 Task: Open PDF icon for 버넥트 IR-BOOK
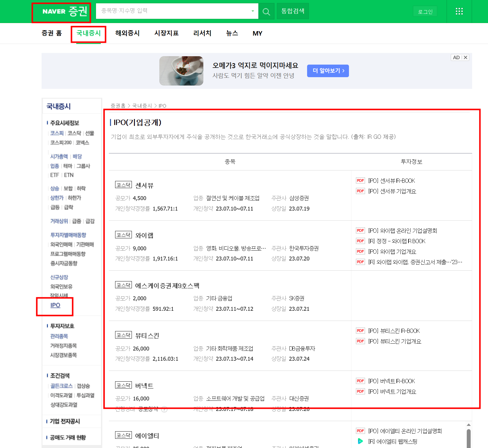point(360,381)
